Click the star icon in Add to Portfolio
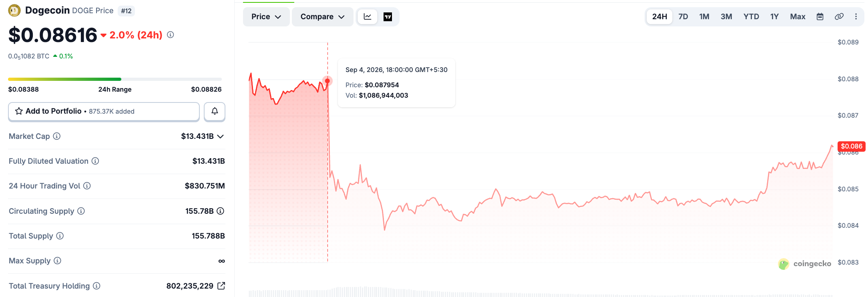 [x=19, y=111]
